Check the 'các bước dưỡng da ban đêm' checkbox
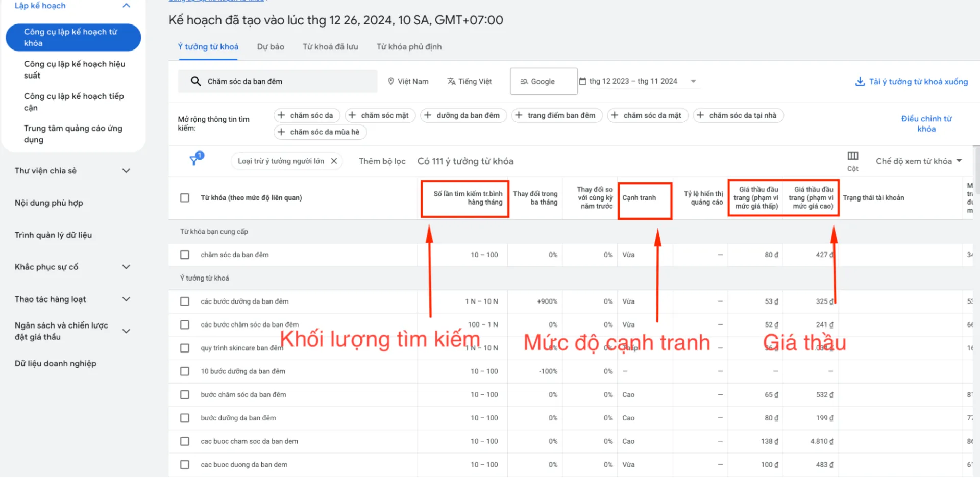Screen dimensions: 980x478 coord(185,301)
